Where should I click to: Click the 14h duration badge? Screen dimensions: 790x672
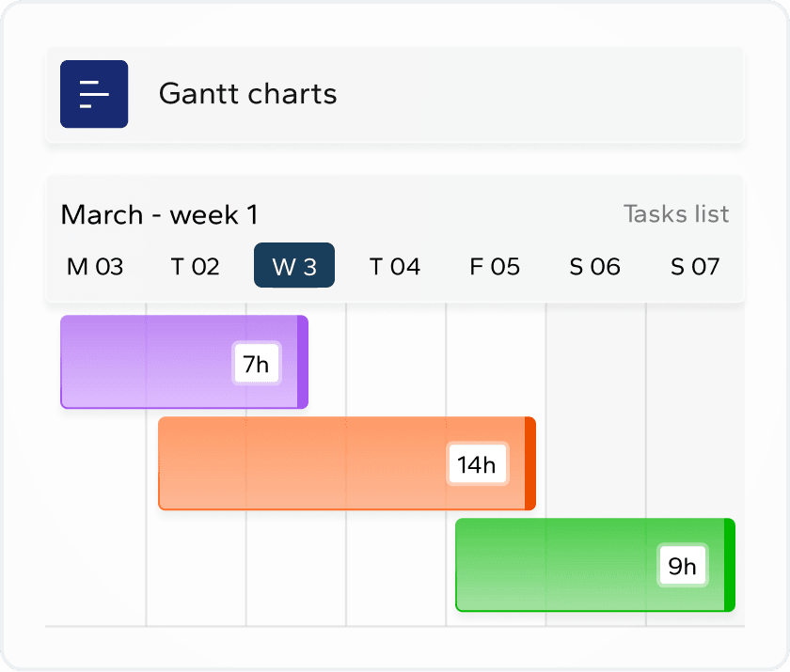click(477, 464)
